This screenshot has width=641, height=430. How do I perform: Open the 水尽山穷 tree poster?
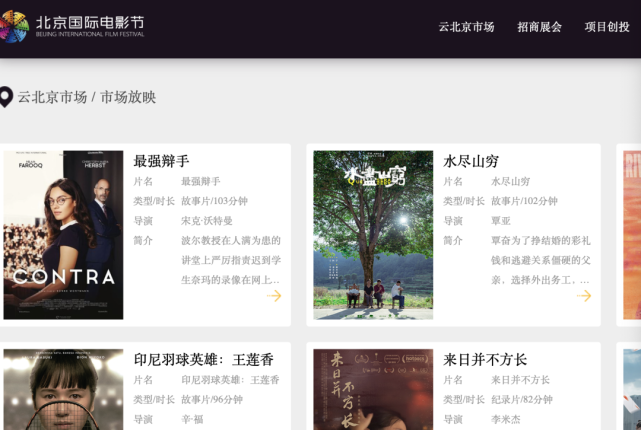coord(373,235)
